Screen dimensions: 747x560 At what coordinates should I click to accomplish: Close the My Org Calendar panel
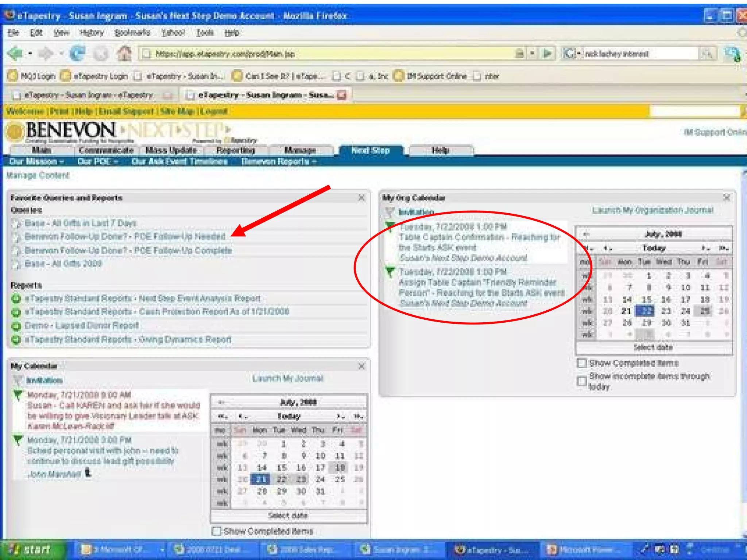(726, 198)
